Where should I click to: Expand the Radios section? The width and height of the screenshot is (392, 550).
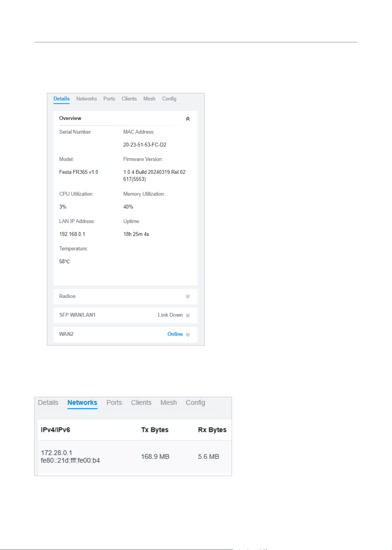click(x=188, y=297)
